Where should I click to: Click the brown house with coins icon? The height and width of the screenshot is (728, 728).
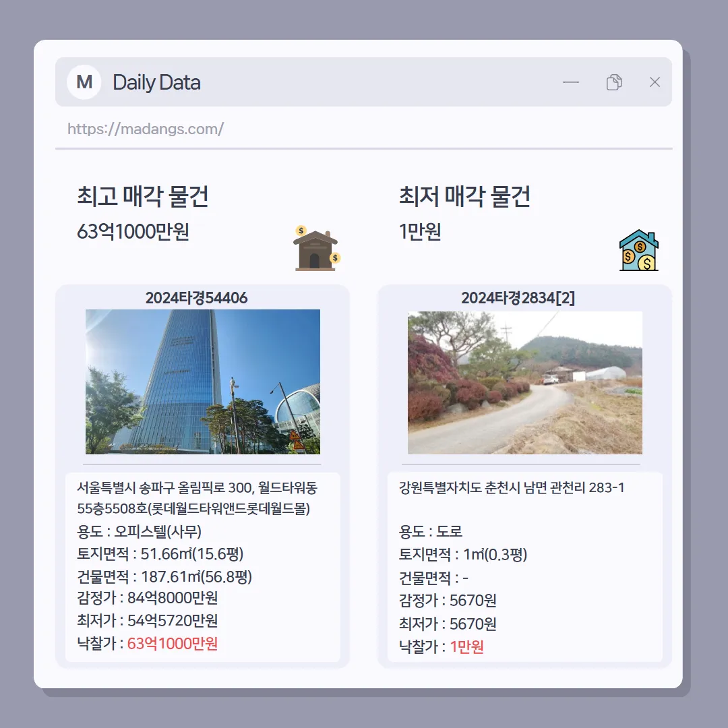coord(317,248)
